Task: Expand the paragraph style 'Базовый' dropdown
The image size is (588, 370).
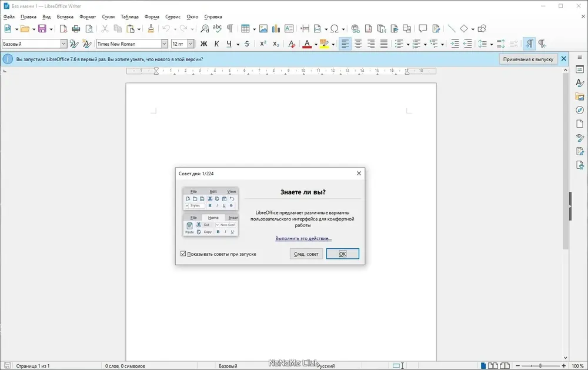Action: pyautogui.click(x=64, y=44)
